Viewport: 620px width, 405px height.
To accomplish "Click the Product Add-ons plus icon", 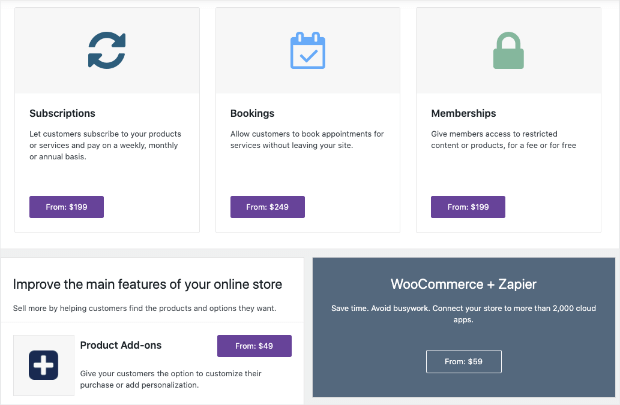I will pos(43,365).
